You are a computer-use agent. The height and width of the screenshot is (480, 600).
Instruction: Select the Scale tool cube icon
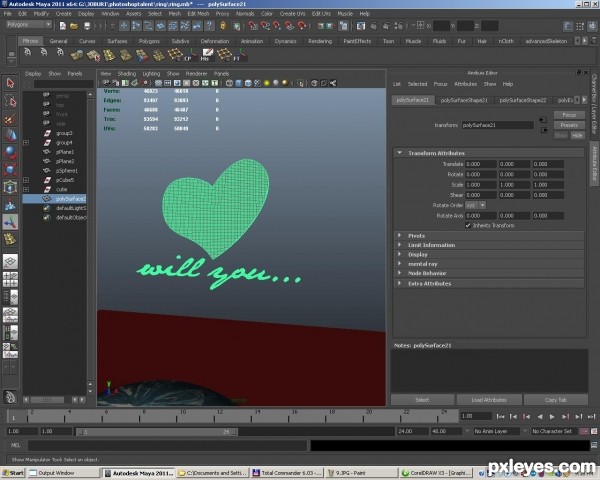pyautogui.click(x=10, y=169)
